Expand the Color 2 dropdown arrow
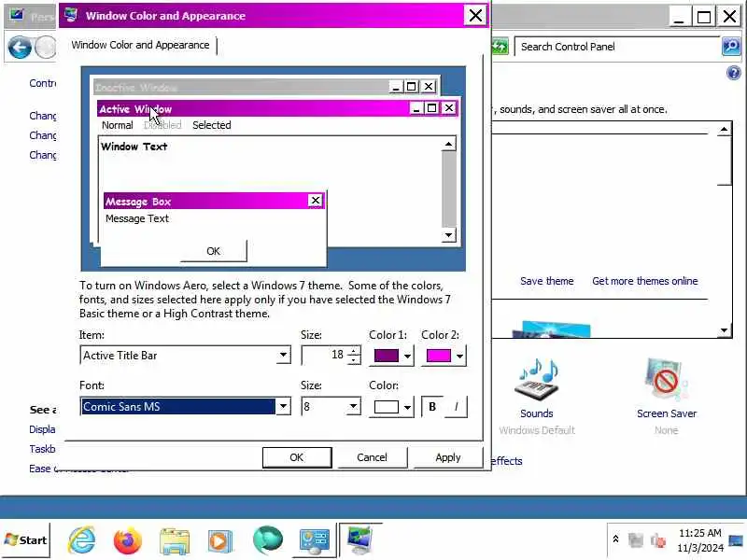 tap(459, 356)
